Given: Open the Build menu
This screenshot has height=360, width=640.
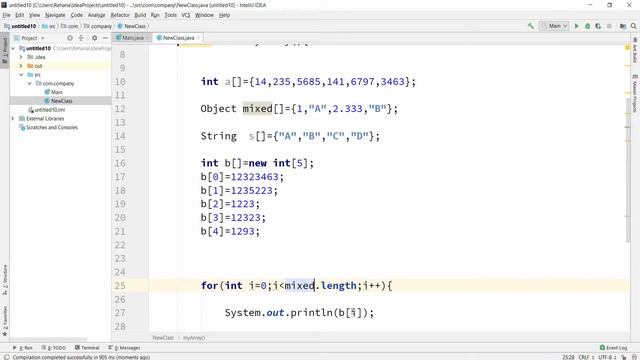Looking at the screenshot, I should tap(140, 15).
